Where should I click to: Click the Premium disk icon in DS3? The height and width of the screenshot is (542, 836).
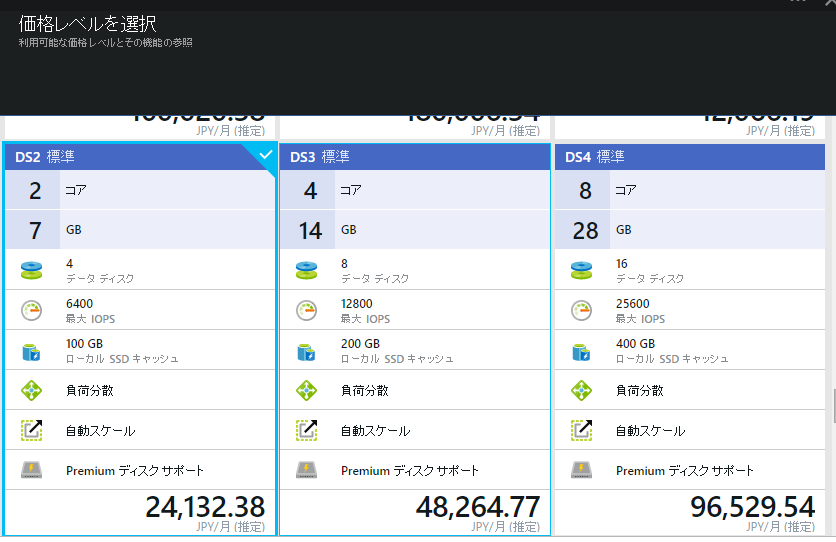(307, 470)
